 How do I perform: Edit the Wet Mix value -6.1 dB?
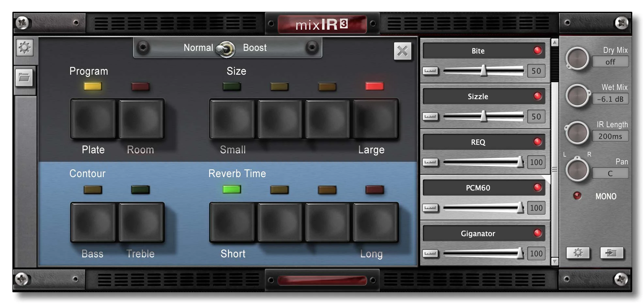[x=610, y=99]
